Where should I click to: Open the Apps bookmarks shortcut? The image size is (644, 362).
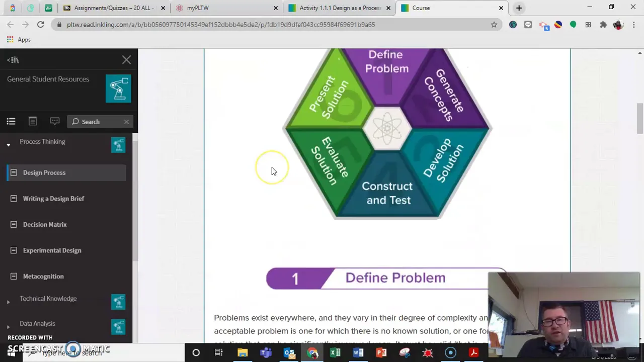click(x=18, y=40)
